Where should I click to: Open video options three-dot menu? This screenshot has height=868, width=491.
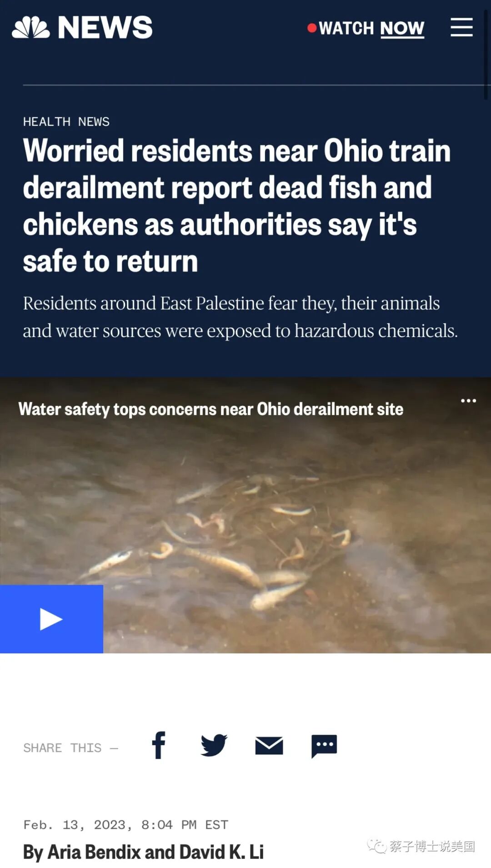(x=468, y=401)
